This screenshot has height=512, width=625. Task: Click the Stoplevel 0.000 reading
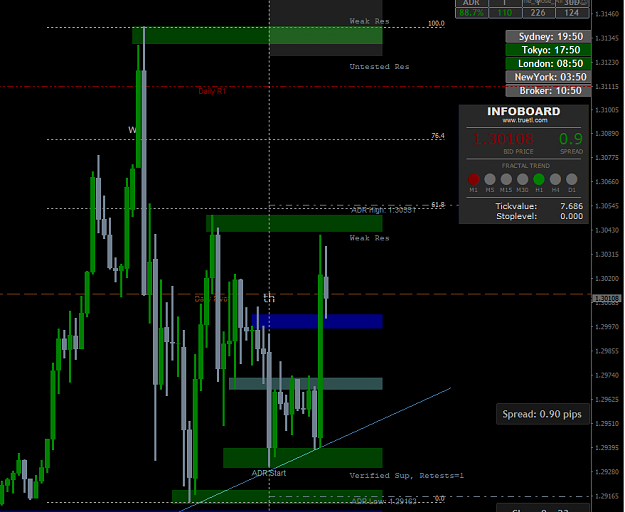[x=539, y=216]
